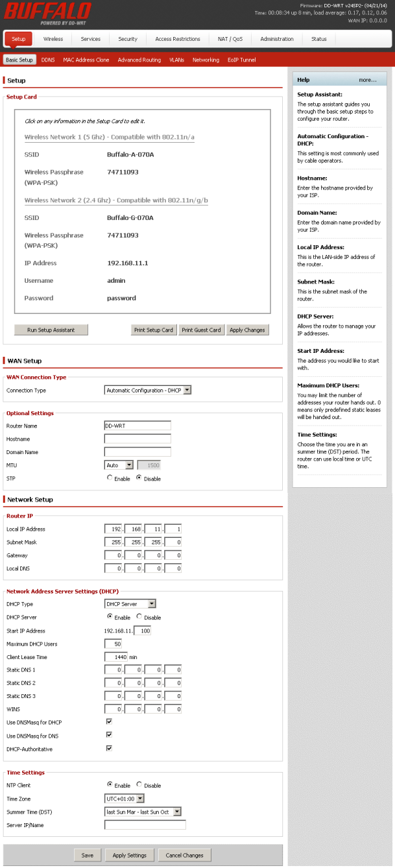
Task: Open the DHCP Type dropdown
Action: [x=130, y=604]
